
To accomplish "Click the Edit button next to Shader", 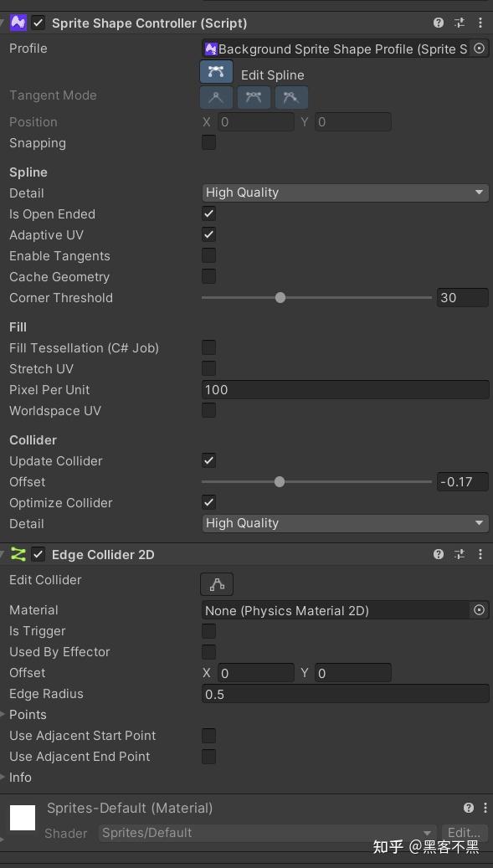I will point(465,833).
